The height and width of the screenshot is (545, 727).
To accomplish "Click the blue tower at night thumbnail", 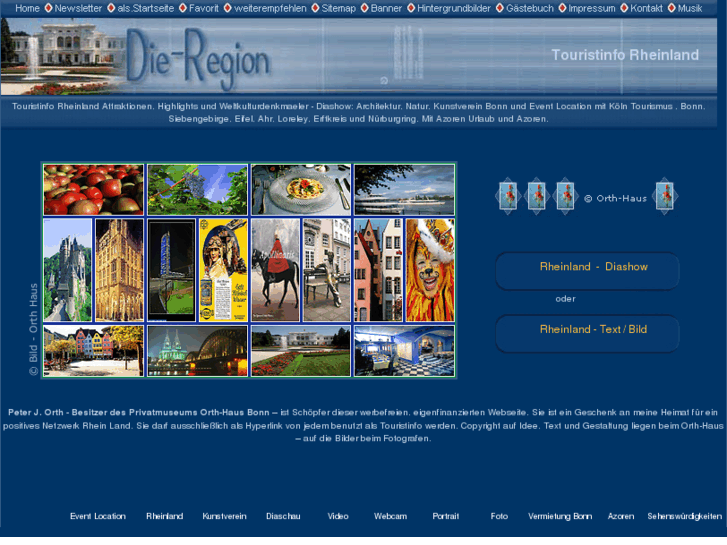I will pos(172,270).
